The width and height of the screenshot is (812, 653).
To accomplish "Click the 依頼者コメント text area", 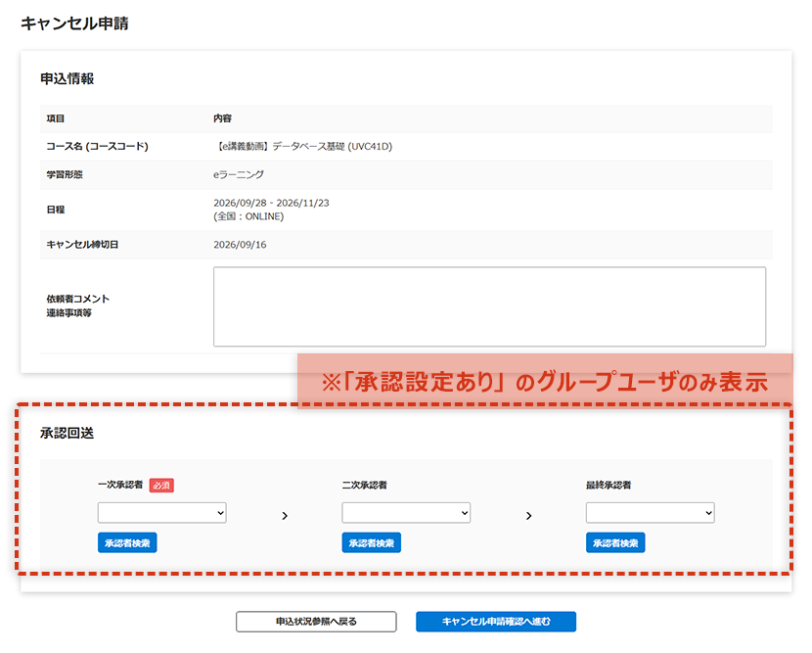I will (489, 306).
